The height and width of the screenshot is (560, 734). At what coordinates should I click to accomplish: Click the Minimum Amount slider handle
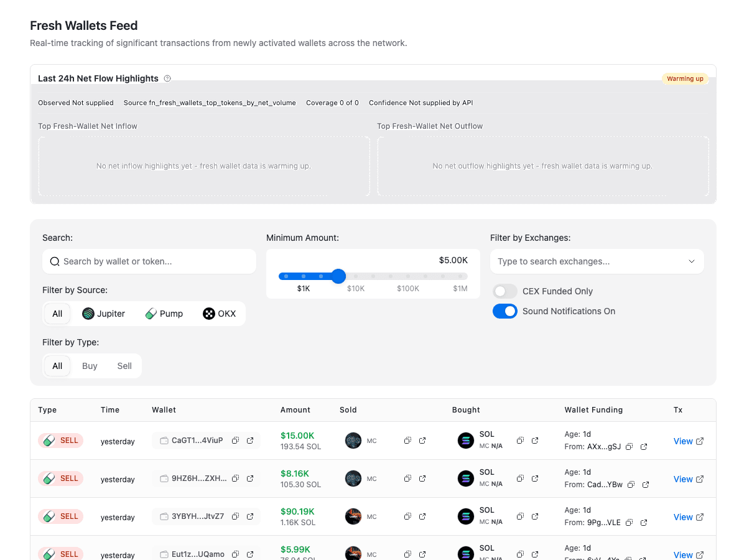(338, 276)
